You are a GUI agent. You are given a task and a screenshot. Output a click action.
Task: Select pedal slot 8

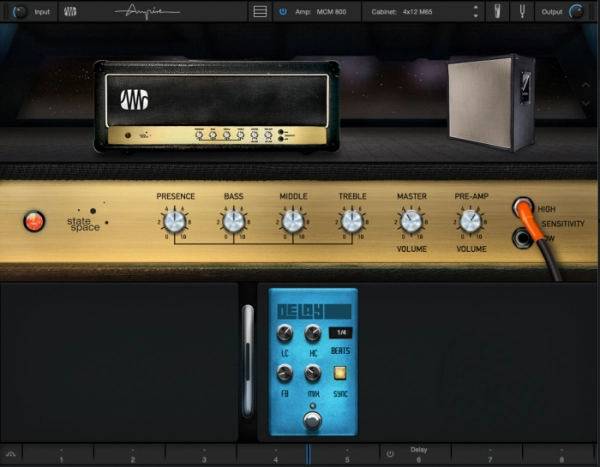pyautogui.click(x=559, y=455)
